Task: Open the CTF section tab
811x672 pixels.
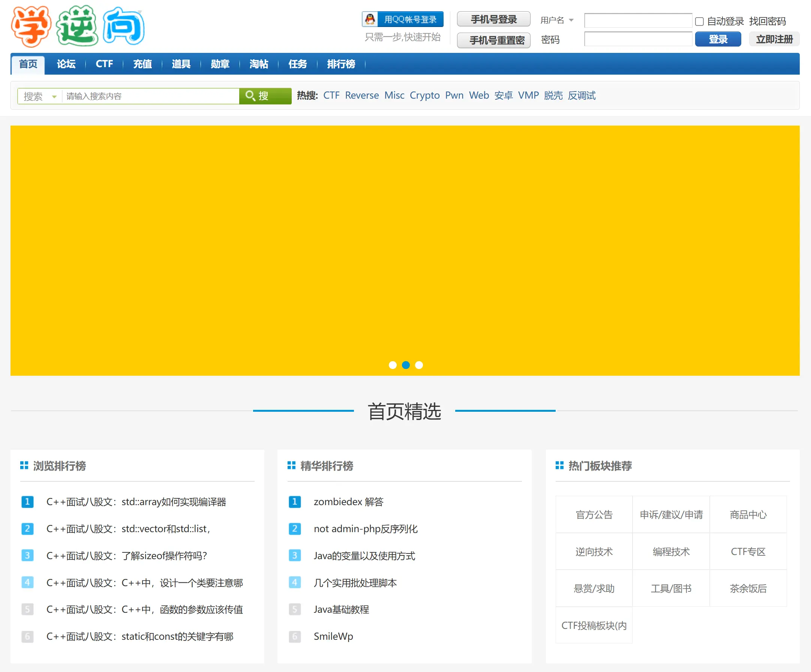Action: click(104, 64)
